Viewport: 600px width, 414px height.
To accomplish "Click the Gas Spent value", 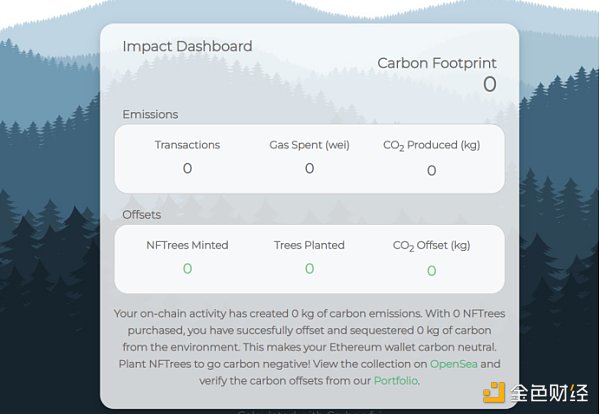I will click(x=309, y=169).
